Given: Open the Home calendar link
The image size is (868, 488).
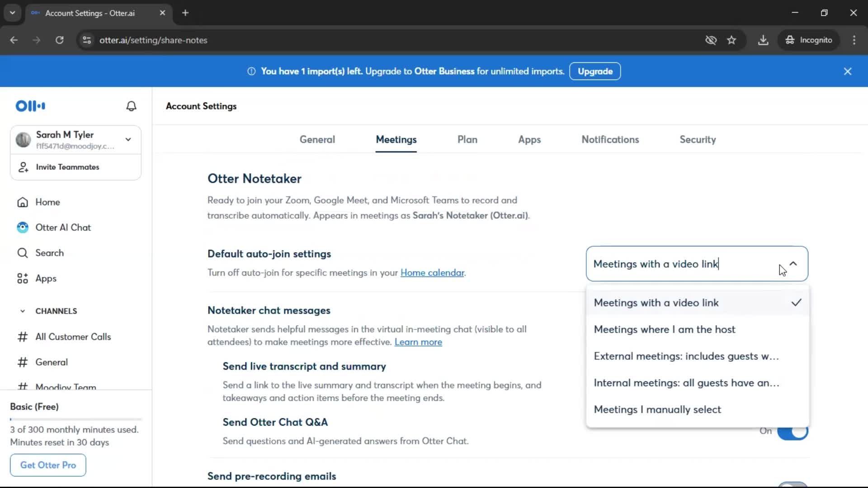Looking at the screenshot, I should pos(432,273).
